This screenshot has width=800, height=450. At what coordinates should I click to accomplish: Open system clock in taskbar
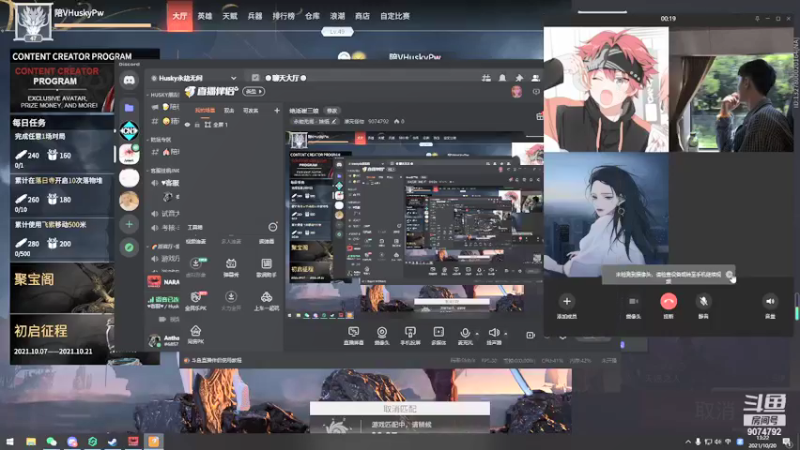pyautogui.click(x=762, y=442)
